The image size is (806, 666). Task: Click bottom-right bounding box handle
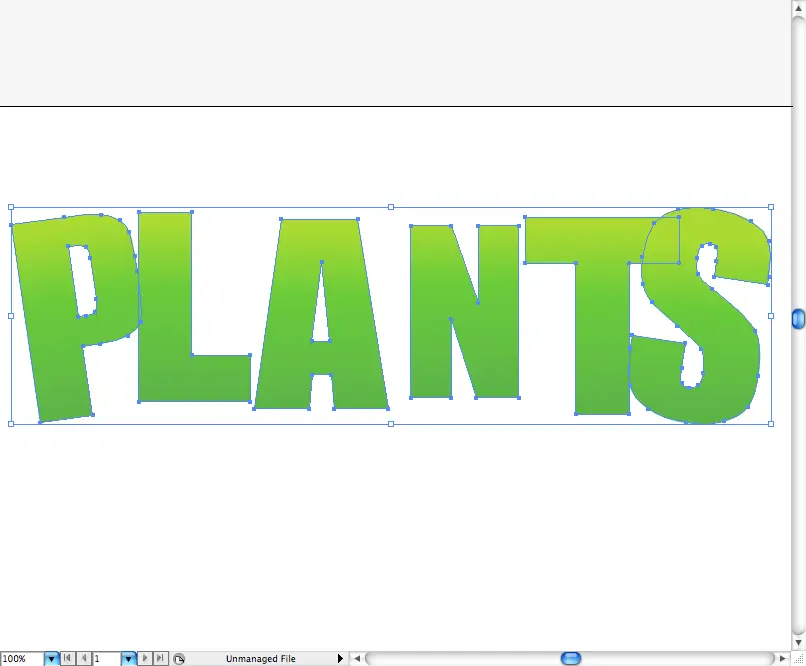pos(771,424)
